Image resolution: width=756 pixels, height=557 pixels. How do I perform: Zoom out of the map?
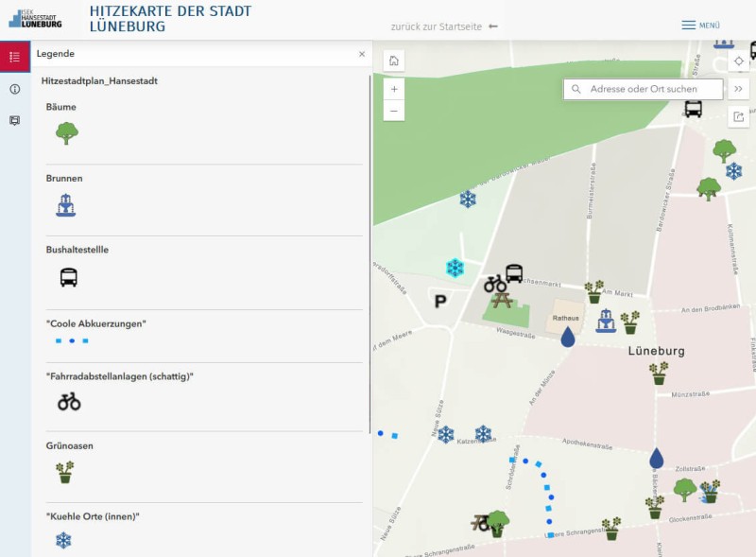click(394, 110)
